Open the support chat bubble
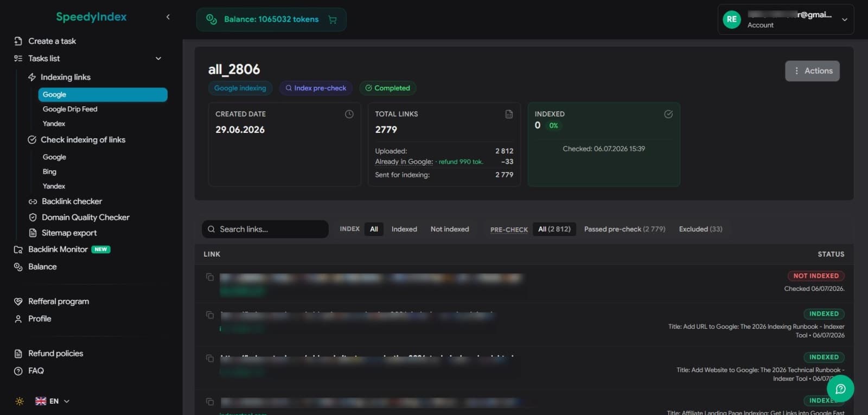 [840, 388]
